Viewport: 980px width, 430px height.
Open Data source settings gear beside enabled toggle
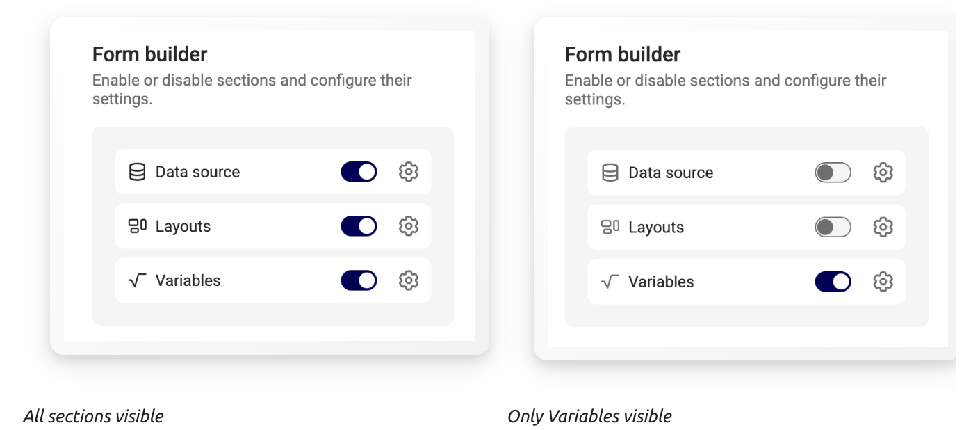click(409, 172)
